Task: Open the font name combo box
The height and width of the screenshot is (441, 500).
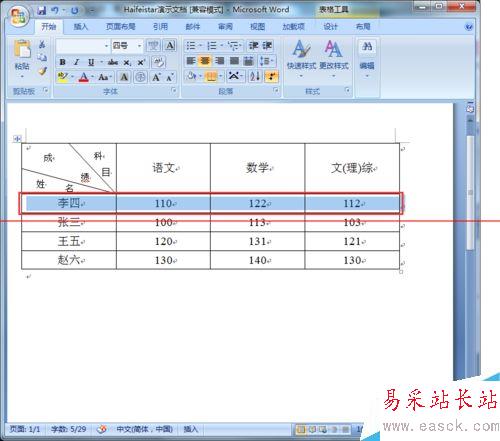Action: [x=83, y=45]
